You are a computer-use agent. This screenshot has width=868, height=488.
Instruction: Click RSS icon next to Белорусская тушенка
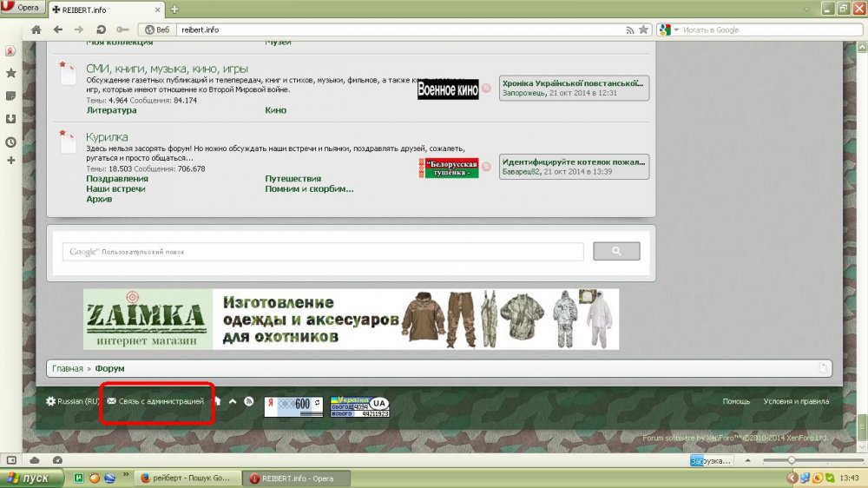pos(486,167)
